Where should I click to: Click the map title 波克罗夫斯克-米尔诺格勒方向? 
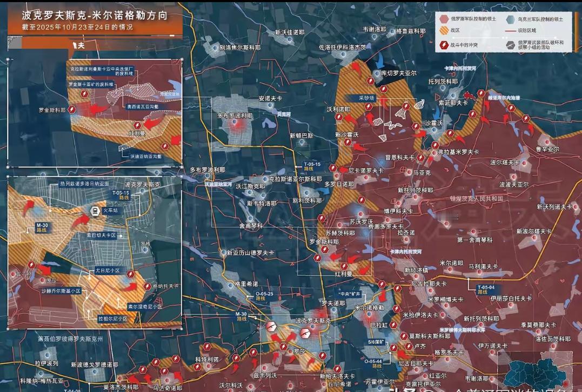pos(95,16)
